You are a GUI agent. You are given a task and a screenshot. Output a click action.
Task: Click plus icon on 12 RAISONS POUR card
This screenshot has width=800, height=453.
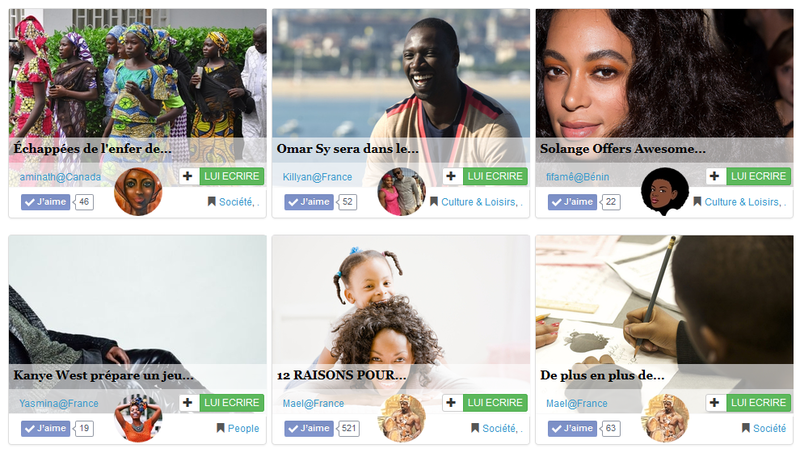click(452, 402)
